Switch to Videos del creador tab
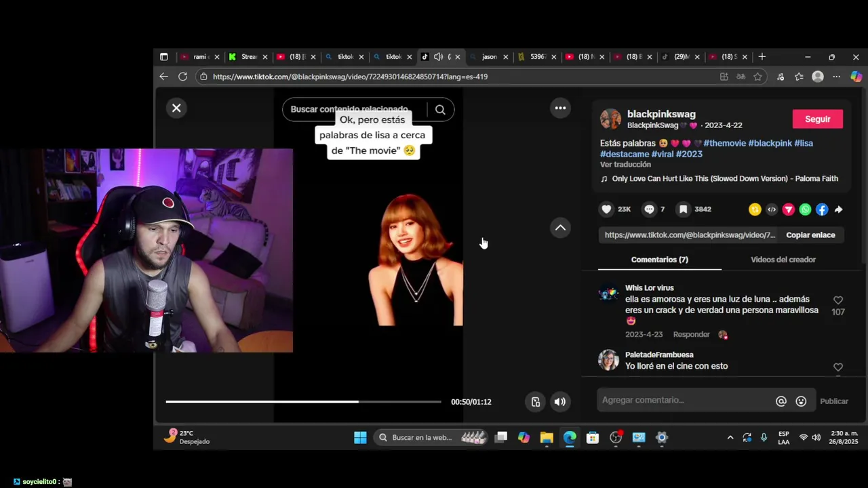Image resolution: width=868 pixels, height=488 pixels. tap(783, 260)
